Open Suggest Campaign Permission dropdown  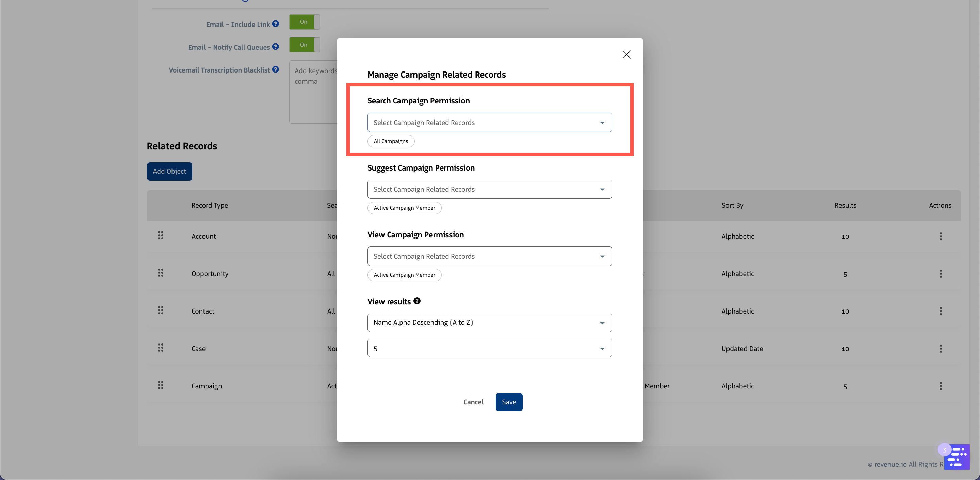489,189
